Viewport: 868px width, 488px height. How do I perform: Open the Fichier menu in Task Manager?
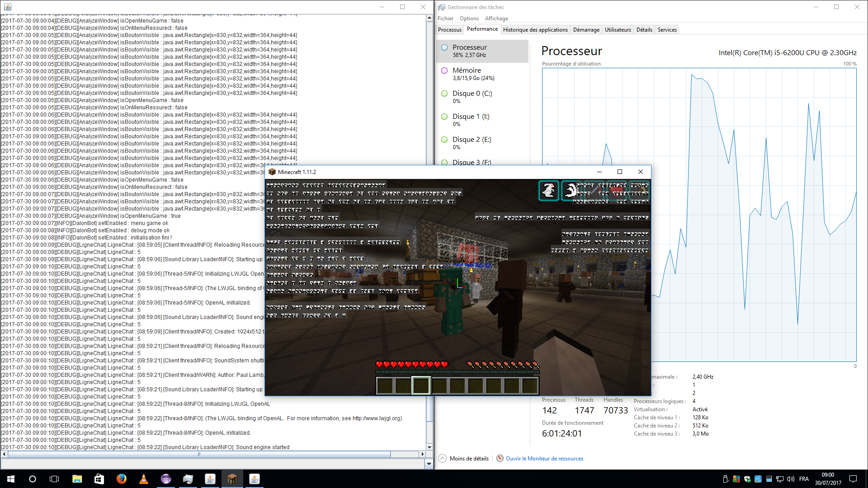click(445, 19)
